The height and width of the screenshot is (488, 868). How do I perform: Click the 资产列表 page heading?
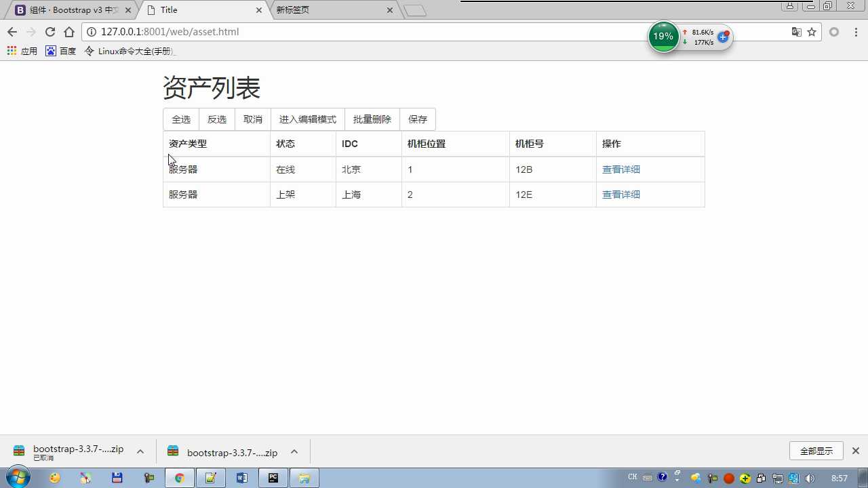[x=212, y=88]
